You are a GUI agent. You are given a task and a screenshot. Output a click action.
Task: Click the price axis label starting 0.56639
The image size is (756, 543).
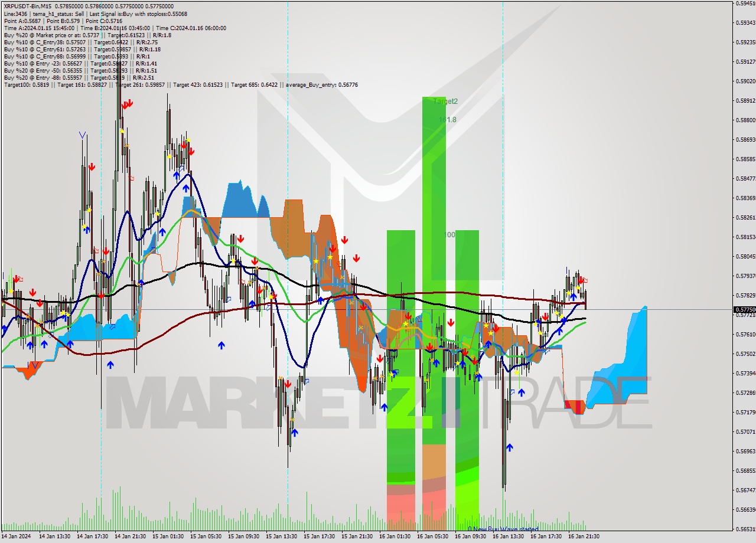(x=745, y=509)
